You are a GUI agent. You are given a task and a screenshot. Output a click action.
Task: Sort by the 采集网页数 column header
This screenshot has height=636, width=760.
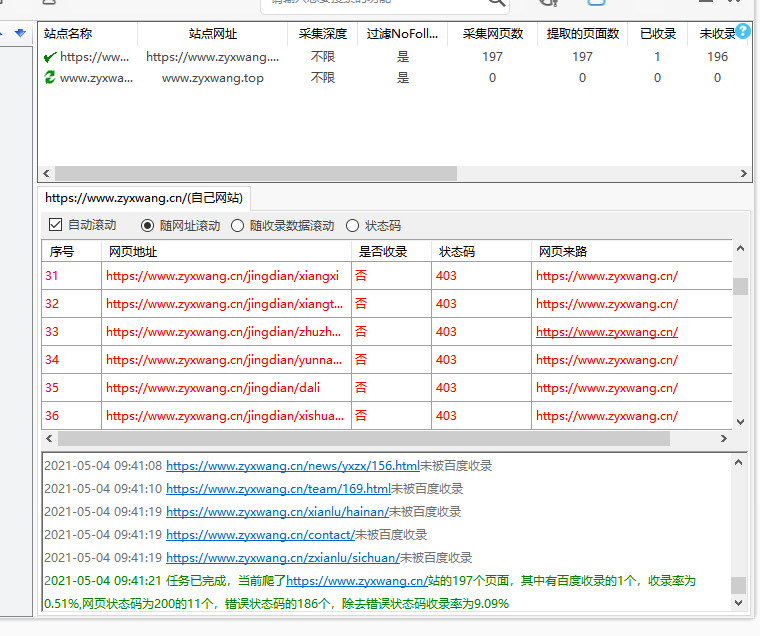[492, 34]
